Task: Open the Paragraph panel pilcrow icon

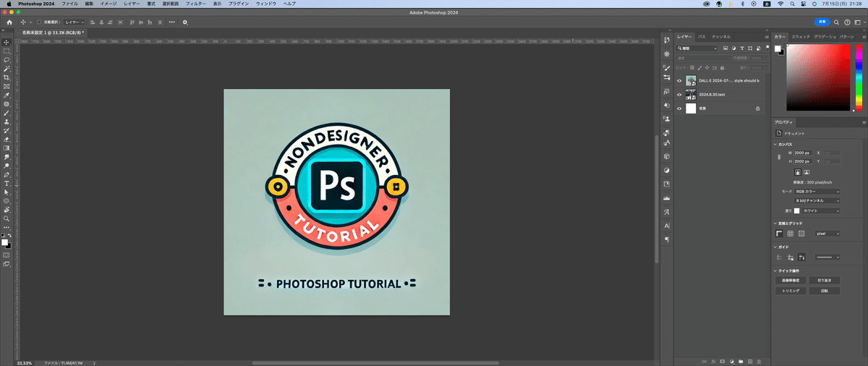Action: [666, 239]
